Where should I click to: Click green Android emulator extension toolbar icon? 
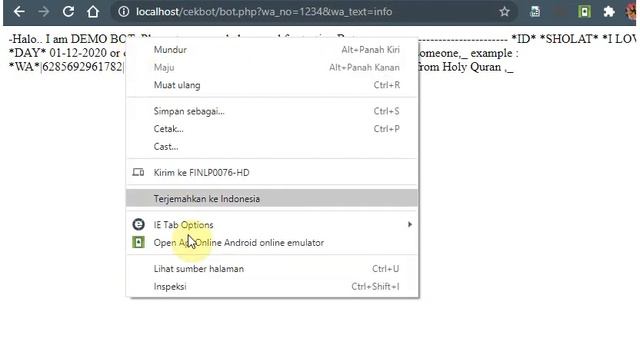[584, 11]
